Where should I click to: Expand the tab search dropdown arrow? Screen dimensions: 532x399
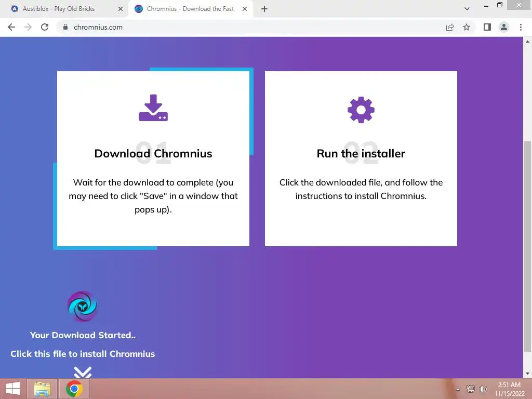point(467,9)
